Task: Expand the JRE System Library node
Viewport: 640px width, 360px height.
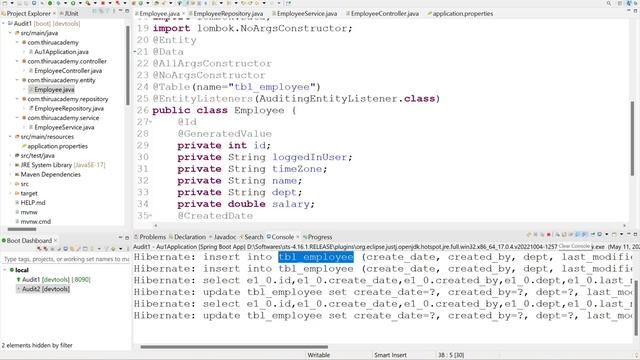Action: coord(10,165)
